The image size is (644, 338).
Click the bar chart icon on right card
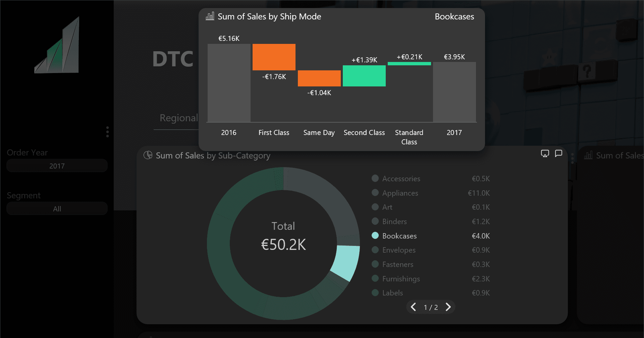tap(588, 155)
